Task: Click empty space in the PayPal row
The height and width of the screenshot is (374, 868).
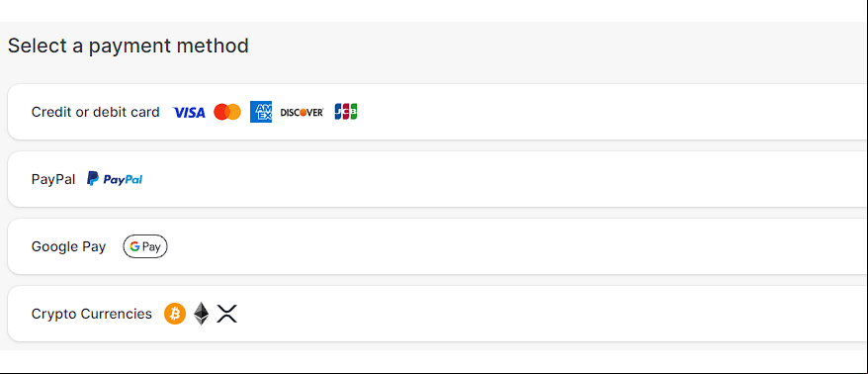Action: [498, 179]
